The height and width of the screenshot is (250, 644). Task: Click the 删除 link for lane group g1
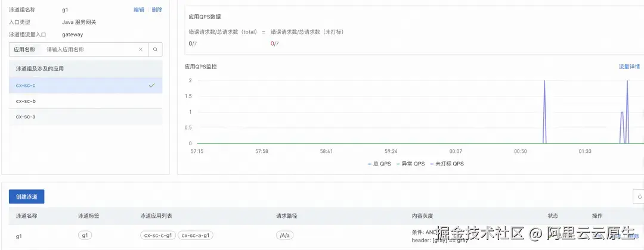point(157,10)
